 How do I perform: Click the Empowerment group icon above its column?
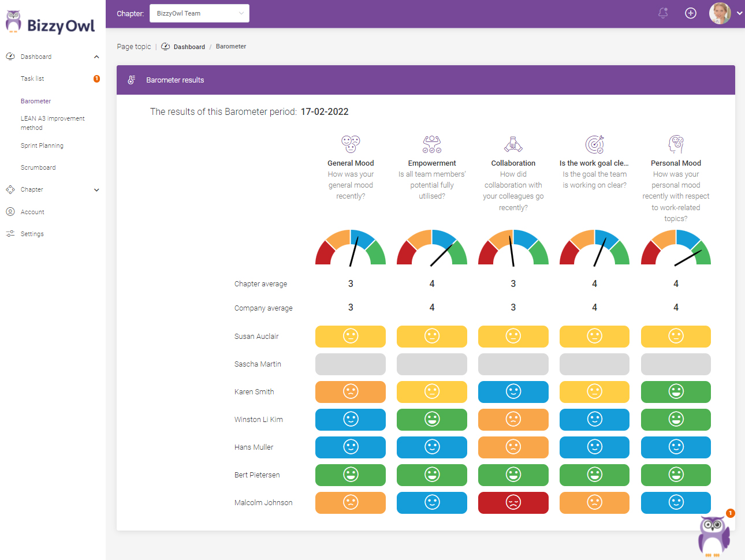tap(432, 144)
